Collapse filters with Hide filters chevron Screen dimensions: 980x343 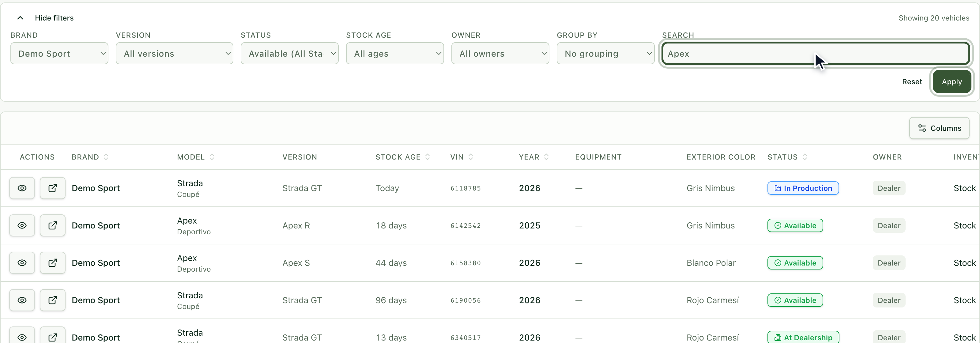click(x=21, y=18)
